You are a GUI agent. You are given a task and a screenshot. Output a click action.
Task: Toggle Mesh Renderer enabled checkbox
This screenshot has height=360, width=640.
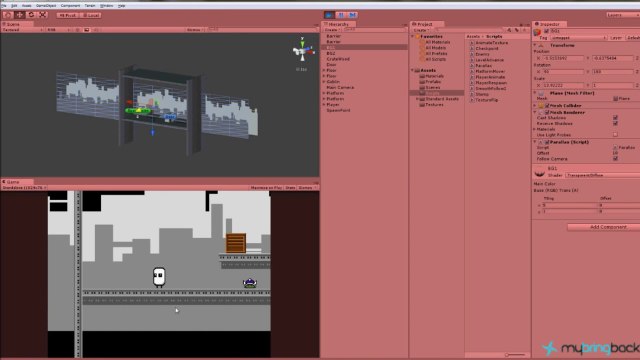click(547, 112)
